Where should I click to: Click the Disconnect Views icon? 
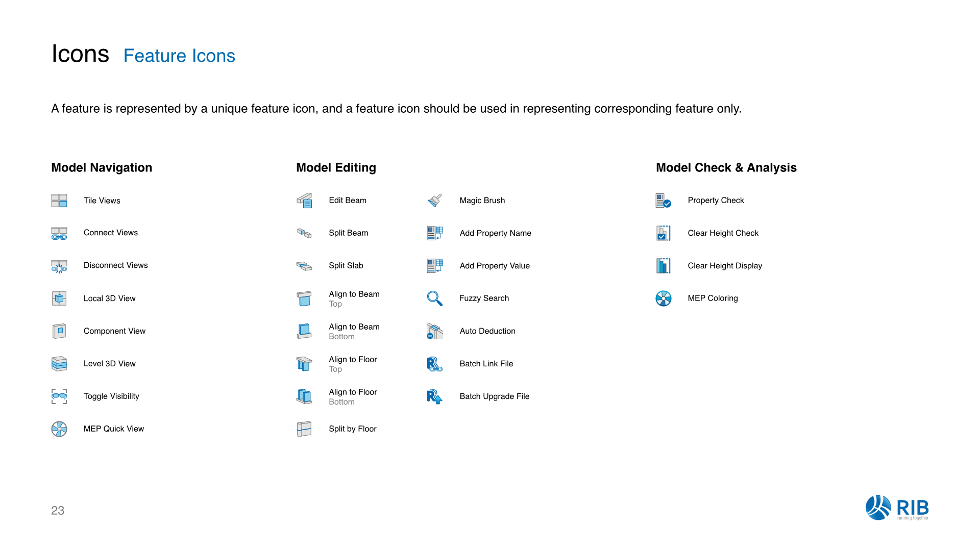tap(59, 266)
